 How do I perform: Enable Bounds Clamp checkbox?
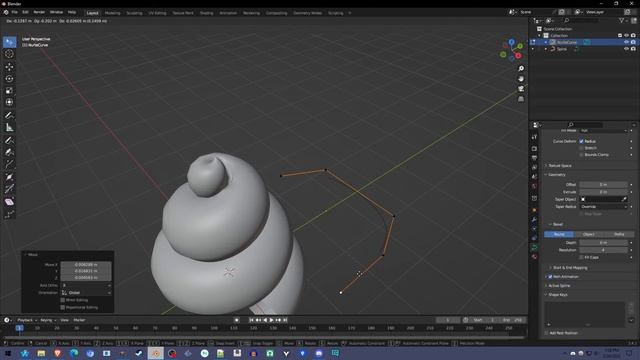tap(581, 155)
